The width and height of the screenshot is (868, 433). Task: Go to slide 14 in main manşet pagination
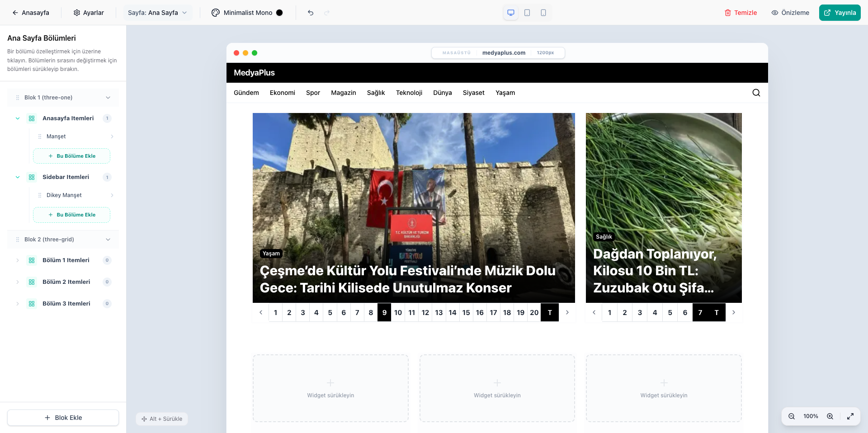(x=452, y=312)
